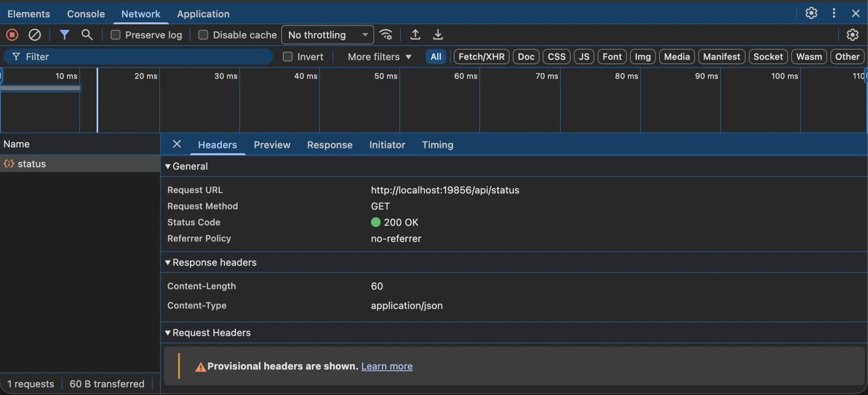Screen dimensions: 868x395
Task: Filter by Font requests
Action: 612,56
